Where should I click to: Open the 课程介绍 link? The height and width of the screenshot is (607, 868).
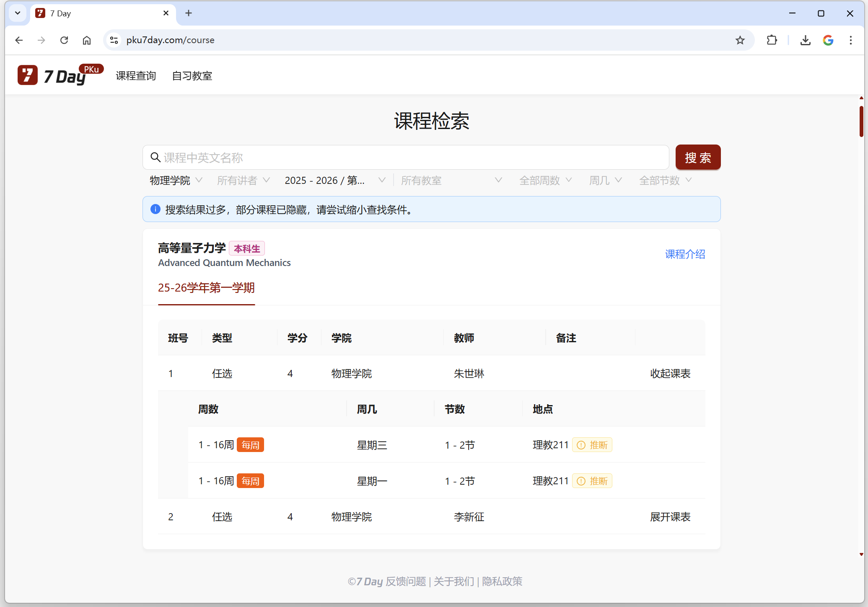(685, 254)
